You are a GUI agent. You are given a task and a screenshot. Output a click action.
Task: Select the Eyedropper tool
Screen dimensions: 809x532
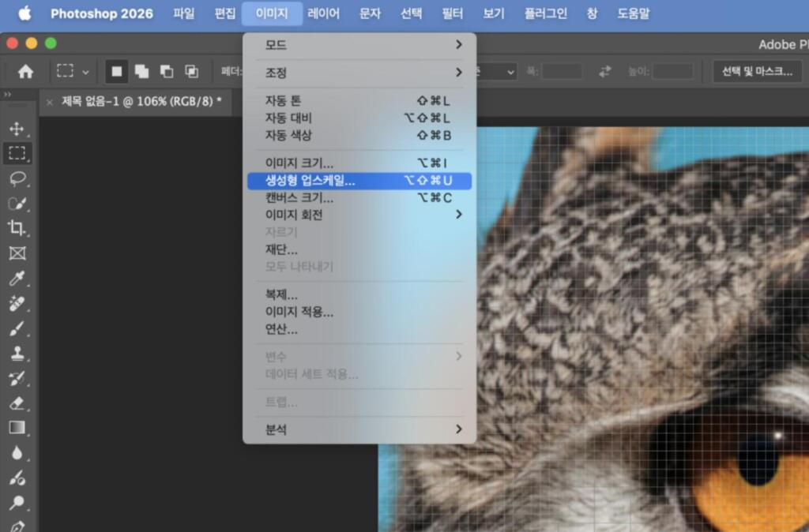pos(17,278)
